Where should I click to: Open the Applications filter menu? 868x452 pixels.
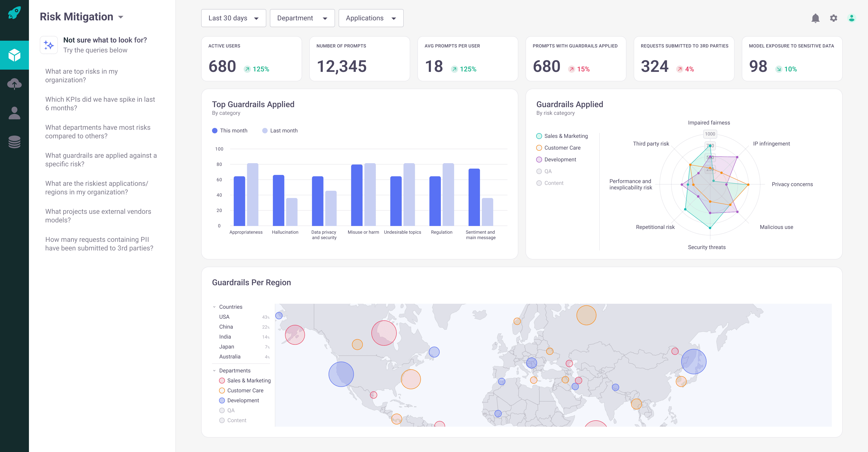coord(371,18)
